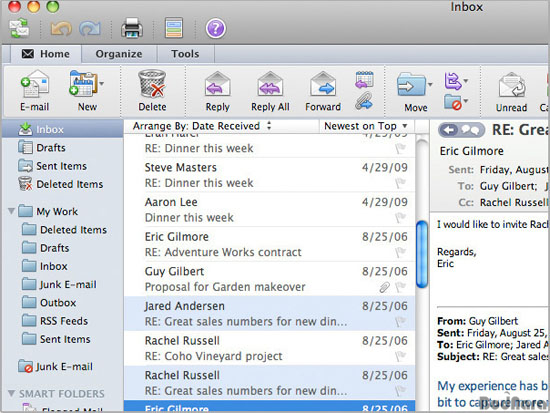550x413 pixels.
Task: Open the New items dropdown arrow
Action: point(101,84)
